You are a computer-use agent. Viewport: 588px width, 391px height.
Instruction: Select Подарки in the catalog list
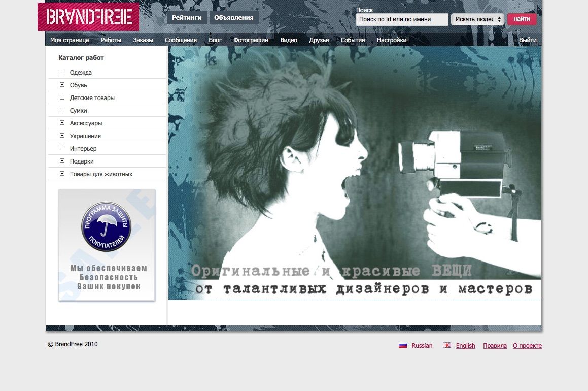(82, 161)
